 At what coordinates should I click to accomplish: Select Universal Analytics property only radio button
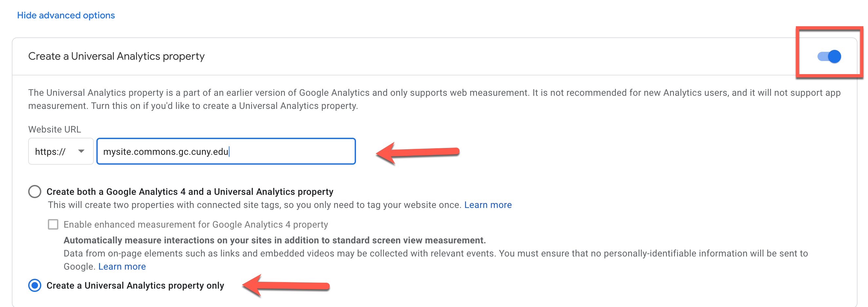35,285
